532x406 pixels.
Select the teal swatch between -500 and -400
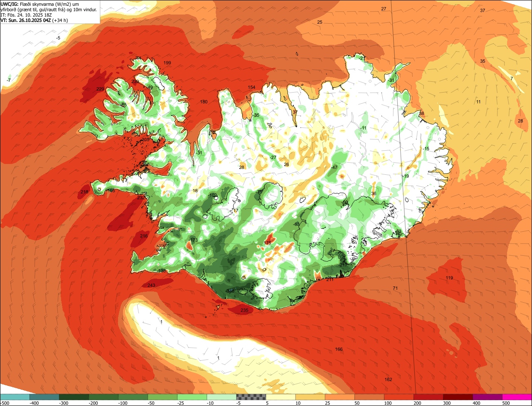(x=15, y=397)
